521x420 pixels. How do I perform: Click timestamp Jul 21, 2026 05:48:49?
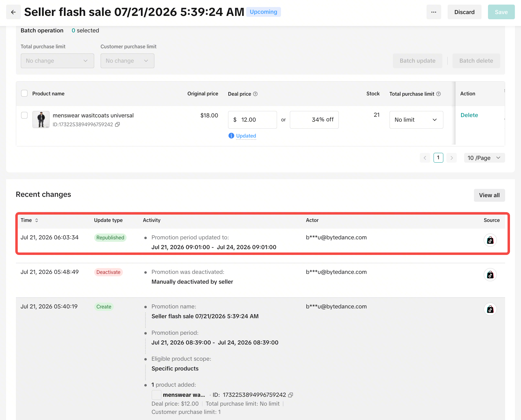point(50,272)
